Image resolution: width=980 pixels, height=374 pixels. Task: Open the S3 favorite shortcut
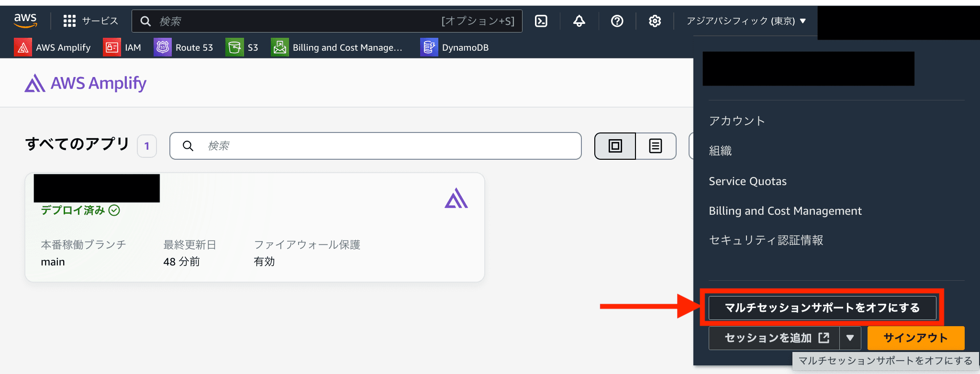(x=242, y=47)
